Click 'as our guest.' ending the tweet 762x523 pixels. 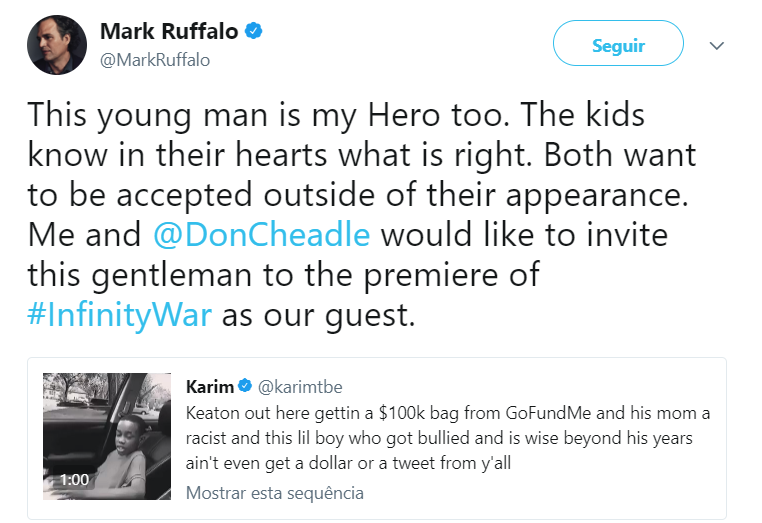pyautogui.click(x=318, y=315)
